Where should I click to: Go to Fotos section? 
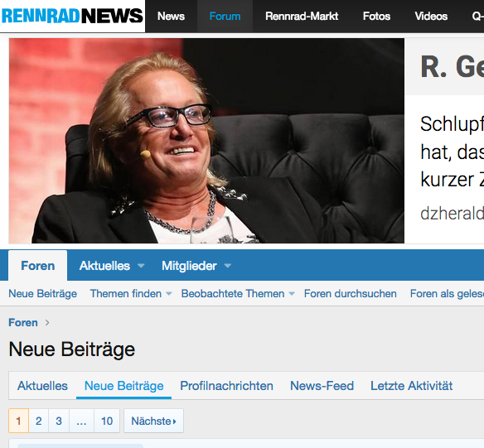(x=376, y=16)
